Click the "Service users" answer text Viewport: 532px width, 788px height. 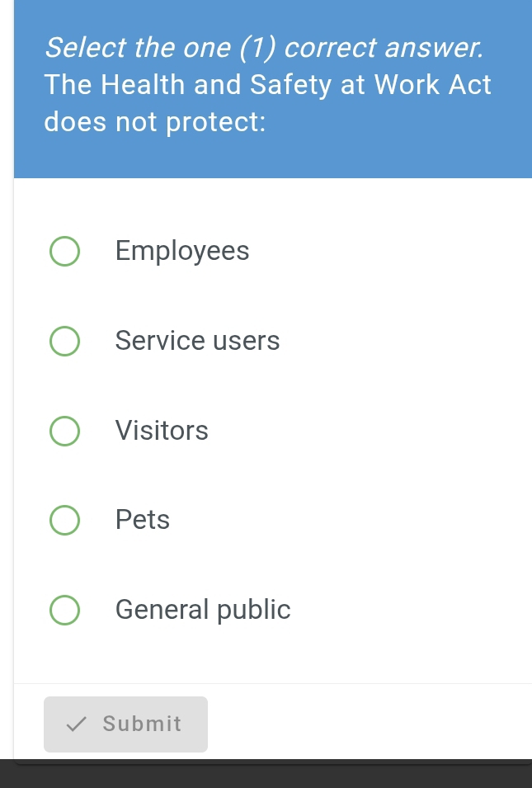[197, 341]
